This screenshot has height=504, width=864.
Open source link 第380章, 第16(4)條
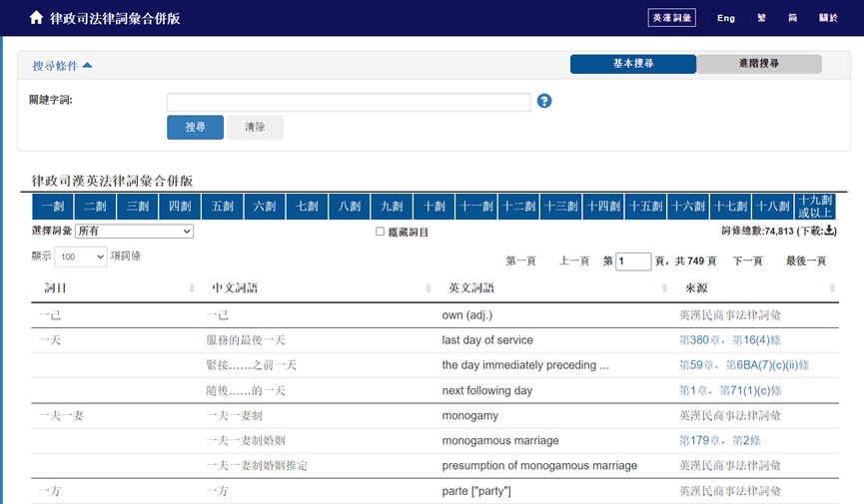pos(729,340)
